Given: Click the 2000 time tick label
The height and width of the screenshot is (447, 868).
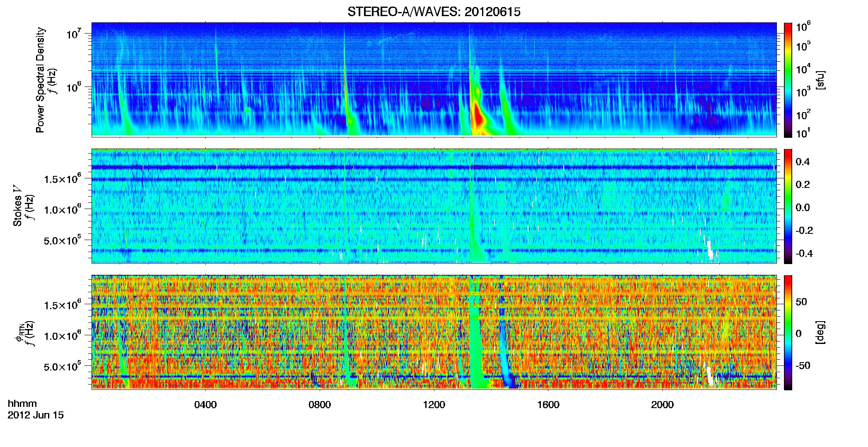Looking at the screenshot, I should point(662,405).
